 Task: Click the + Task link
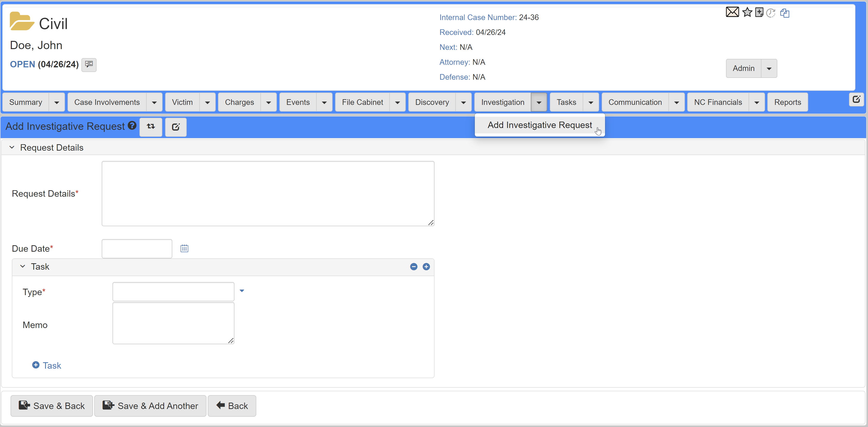point(46,366)
